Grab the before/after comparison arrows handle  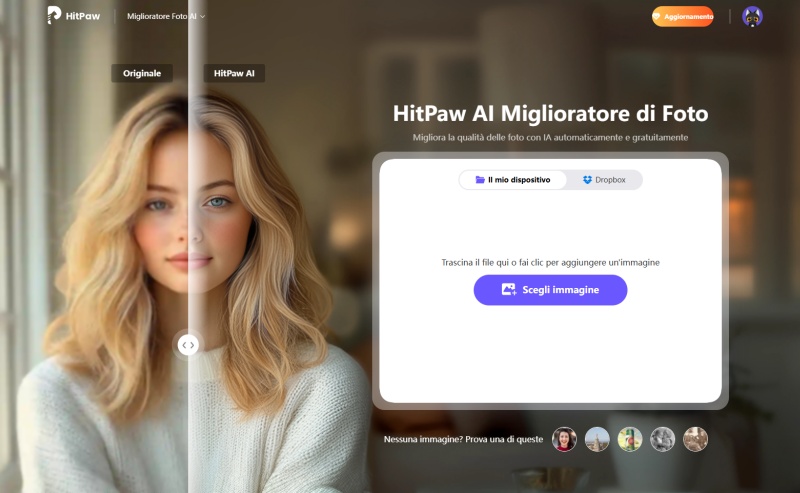(x=188, y=345)
